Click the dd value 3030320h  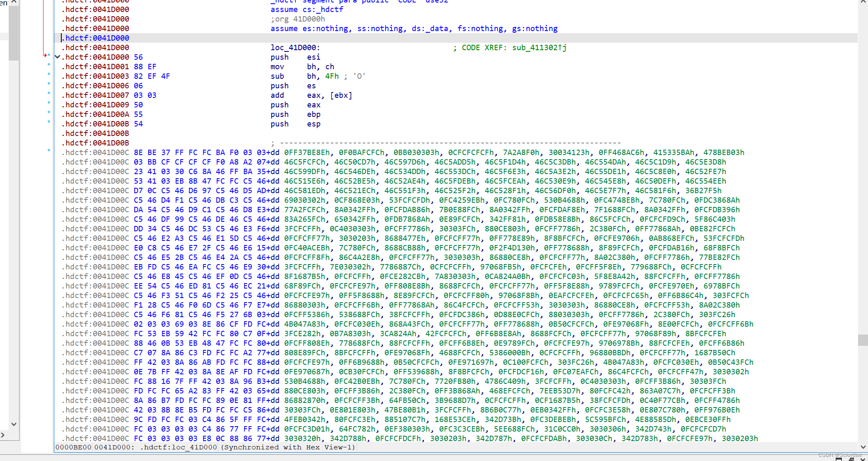tap(302, 439)
